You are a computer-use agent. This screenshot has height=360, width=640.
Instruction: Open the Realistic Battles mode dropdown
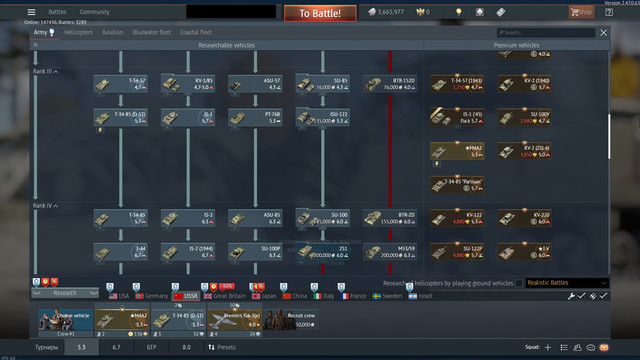567,283
